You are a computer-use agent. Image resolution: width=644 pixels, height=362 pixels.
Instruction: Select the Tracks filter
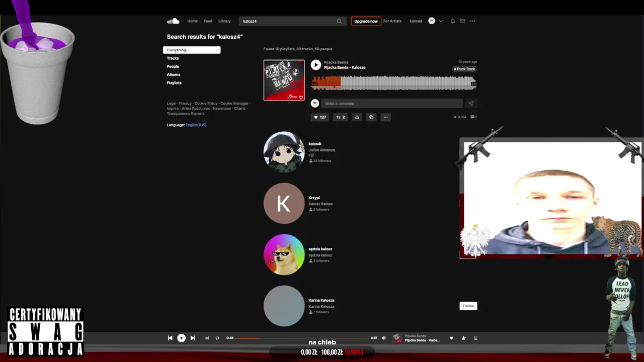[173, 58]
